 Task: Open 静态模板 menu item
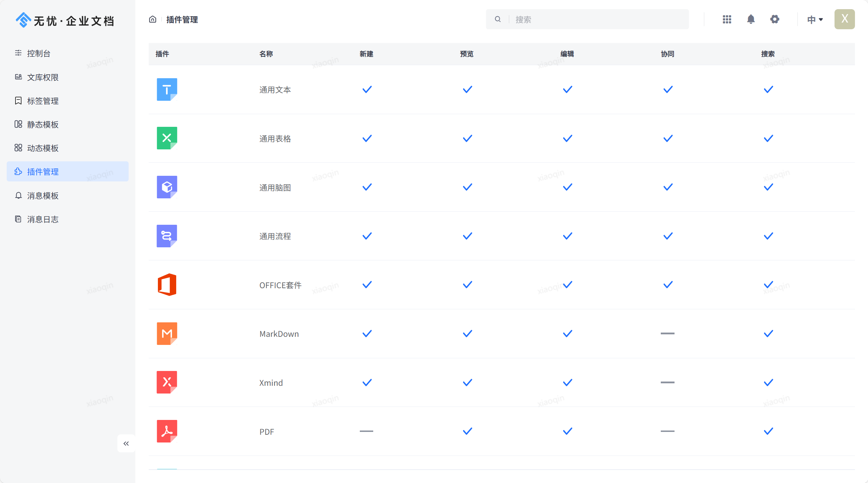pyautogui.click(x=68, y=124)
